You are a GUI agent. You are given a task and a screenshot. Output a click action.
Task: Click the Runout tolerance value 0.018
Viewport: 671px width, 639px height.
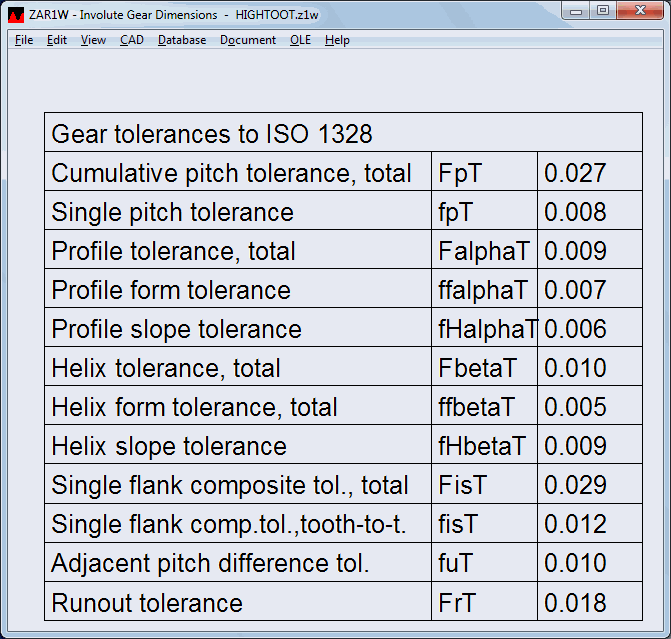(x=575, y=603)
